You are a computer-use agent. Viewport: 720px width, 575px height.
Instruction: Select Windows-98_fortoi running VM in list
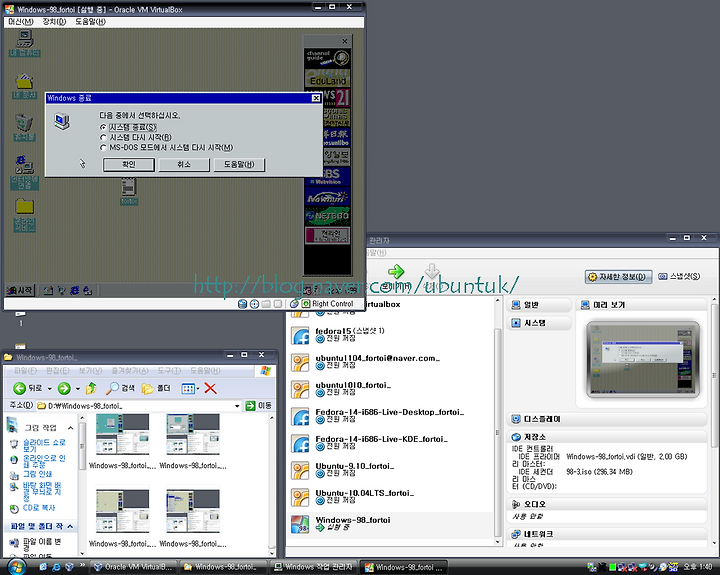coord(391,524)
